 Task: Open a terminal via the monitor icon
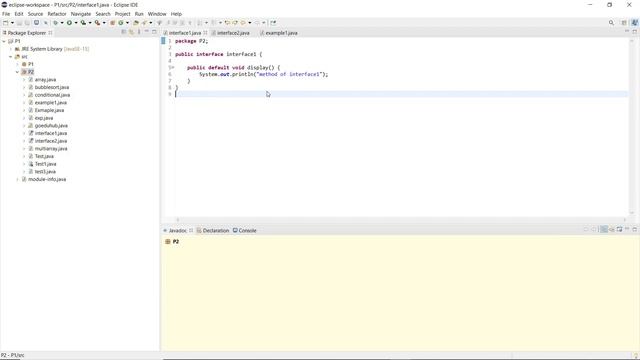pos(36,22)
